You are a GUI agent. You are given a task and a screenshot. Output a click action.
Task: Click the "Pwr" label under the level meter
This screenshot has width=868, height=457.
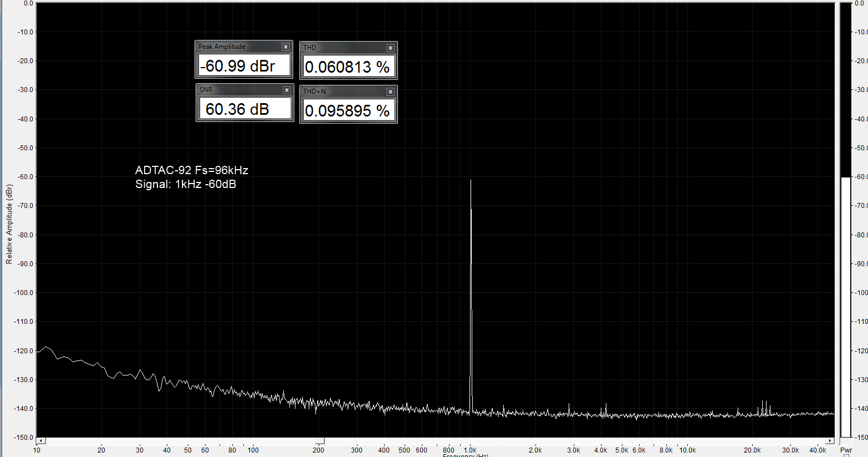(846, 450)
